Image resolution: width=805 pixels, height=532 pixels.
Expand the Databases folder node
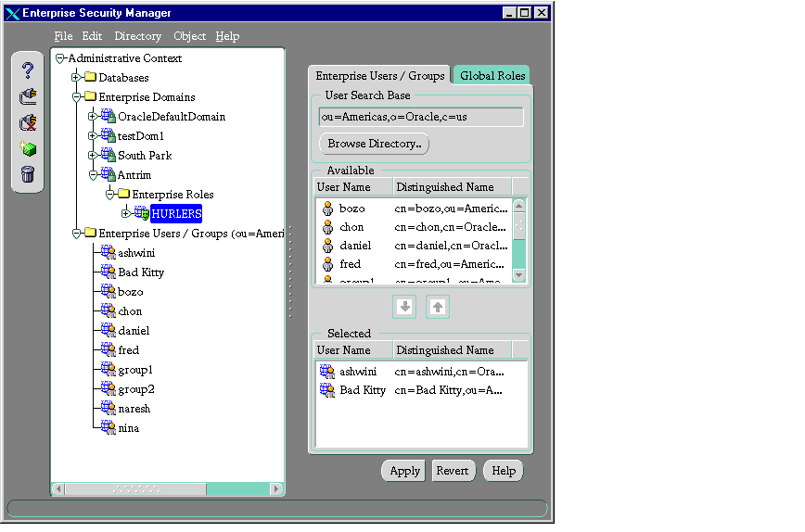click(76, 78)
